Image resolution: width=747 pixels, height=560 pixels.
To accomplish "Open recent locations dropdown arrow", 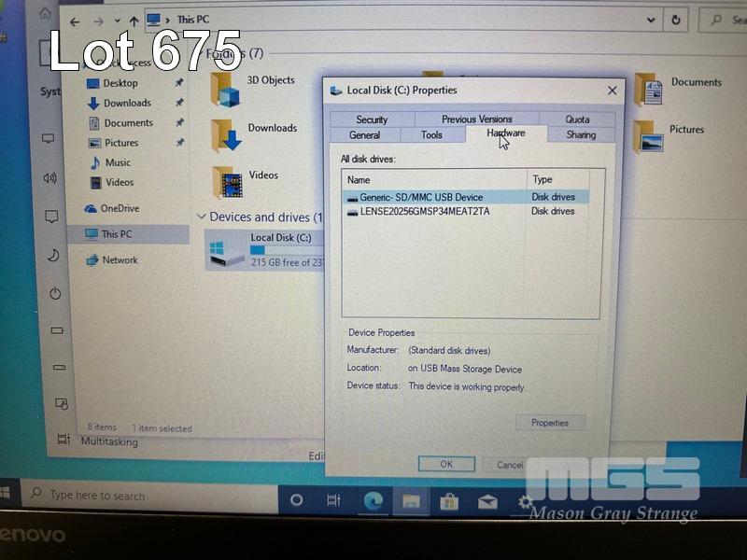I will click(x=117, y=21).
